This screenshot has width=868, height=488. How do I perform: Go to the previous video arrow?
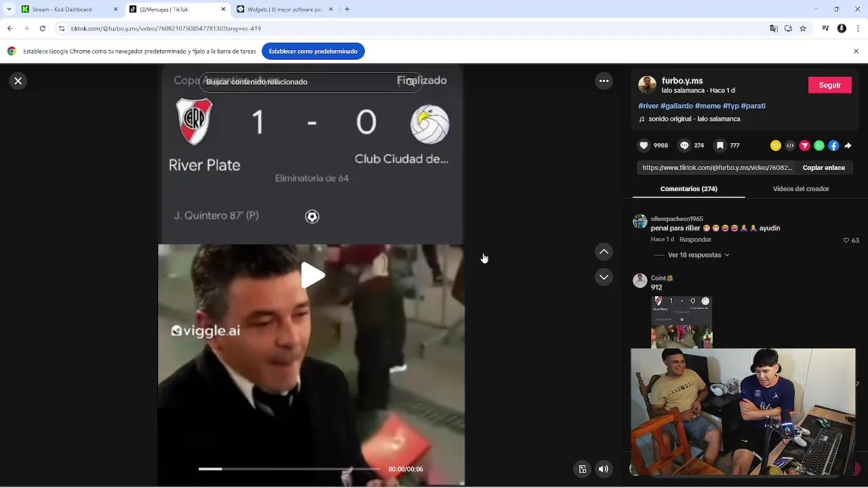click(604, 252)
